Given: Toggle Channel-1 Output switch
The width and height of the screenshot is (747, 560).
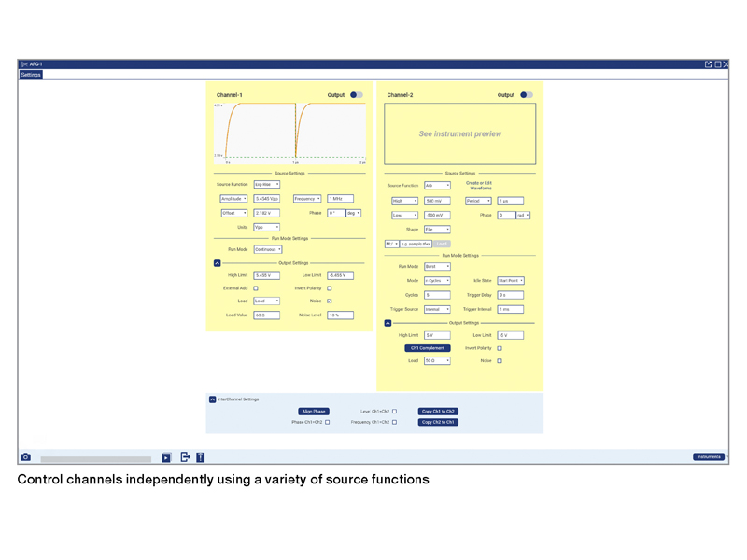Looking at the screenshot, I should pos(356,95).
